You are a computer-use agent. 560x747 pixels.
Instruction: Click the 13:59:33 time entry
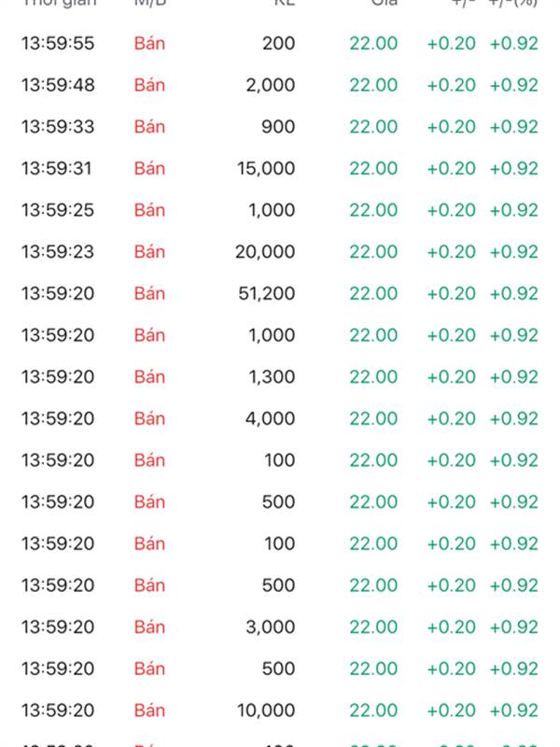58,127
